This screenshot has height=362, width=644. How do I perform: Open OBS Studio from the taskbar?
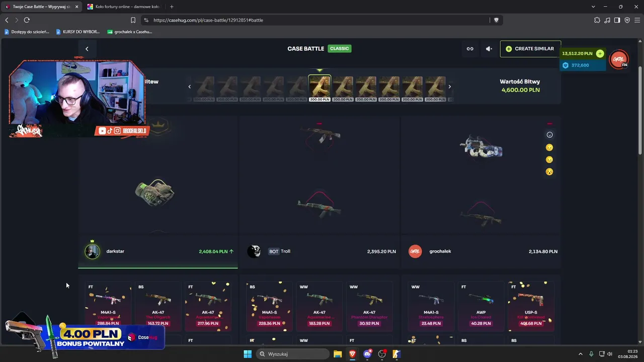coord(382,354)
